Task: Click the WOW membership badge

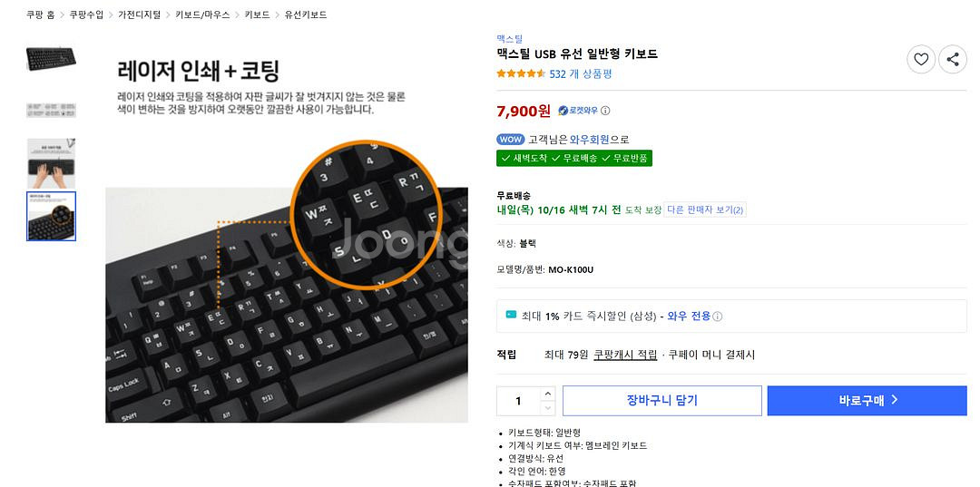Action: (511, 140)
